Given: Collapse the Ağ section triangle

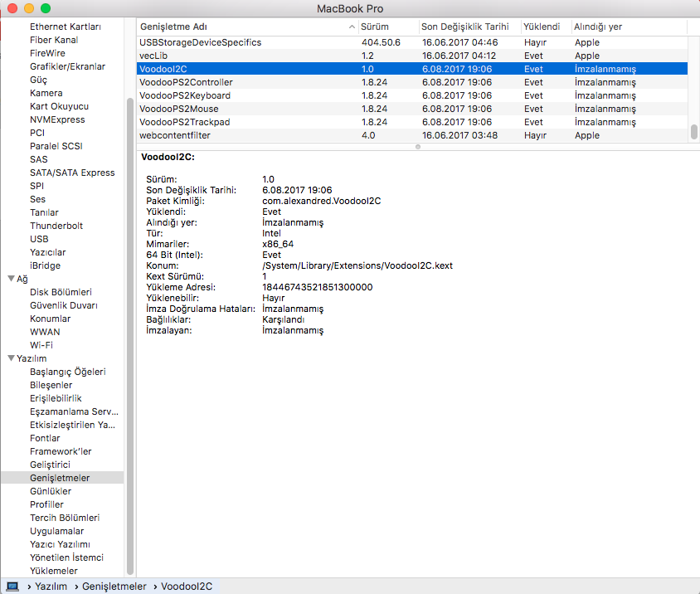Looking at the screenshot, I should click(x=11, y=279).
